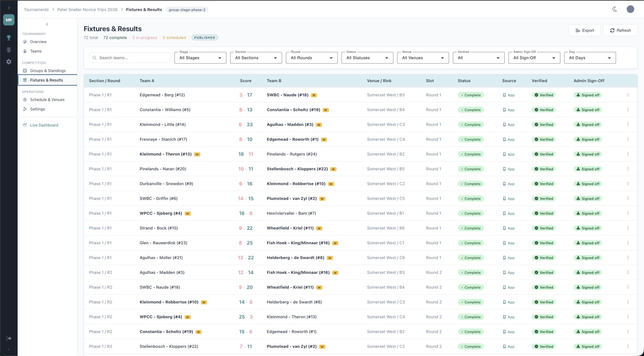
Task: Open Groups & Standings page
Action: [x=47, y=71]
